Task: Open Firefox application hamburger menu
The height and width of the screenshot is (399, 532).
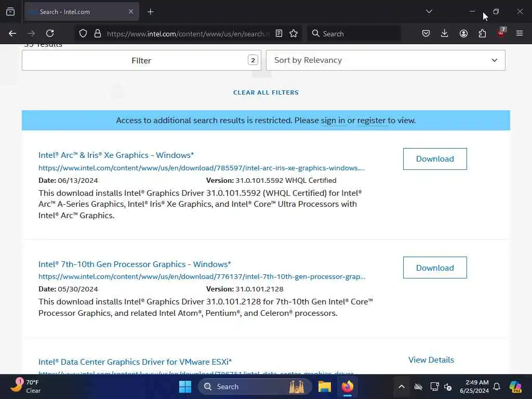Action: 520,33
